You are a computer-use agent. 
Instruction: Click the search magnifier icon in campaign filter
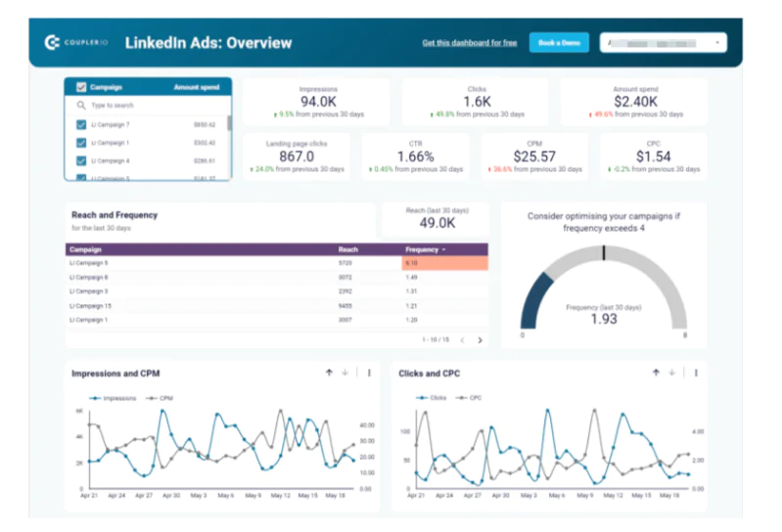[81, 106]
